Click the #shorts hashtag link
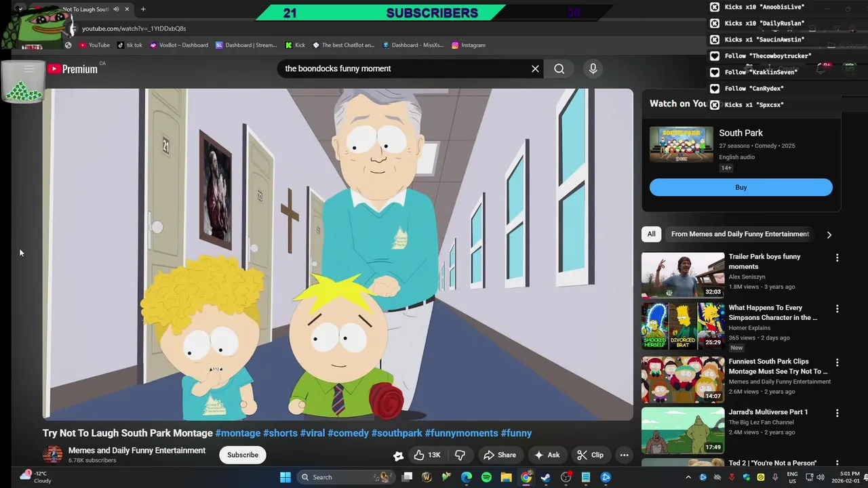This screenshot has height=488, width=868. point(280,433)
